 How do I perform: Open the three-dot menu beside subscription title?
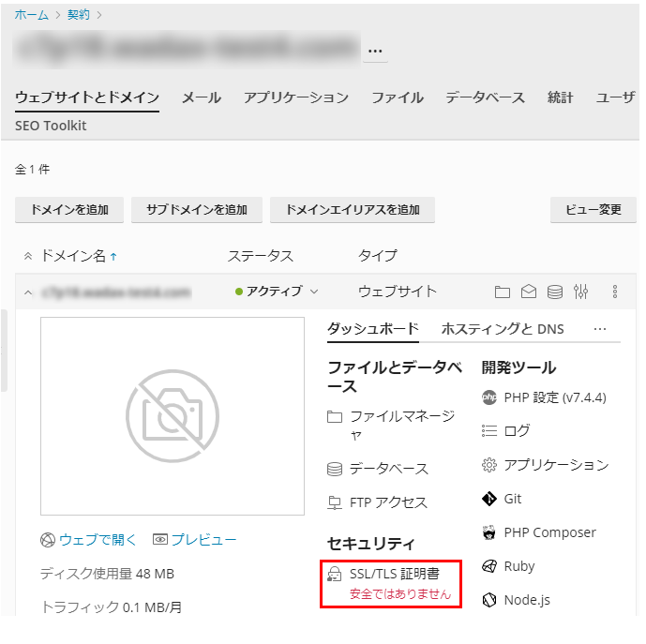pos(375,52)
